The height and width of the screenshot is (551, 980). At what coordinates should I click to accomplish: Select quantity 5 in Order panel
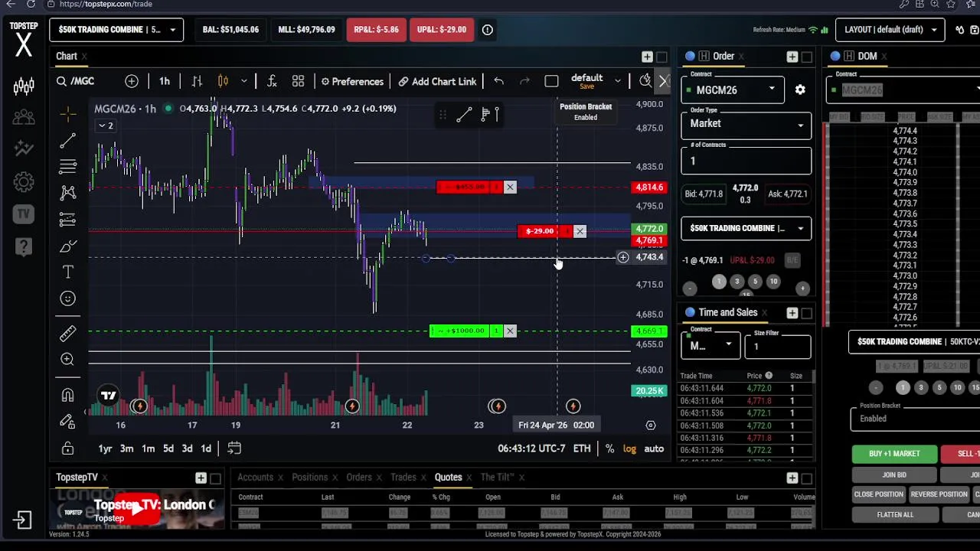755,282
